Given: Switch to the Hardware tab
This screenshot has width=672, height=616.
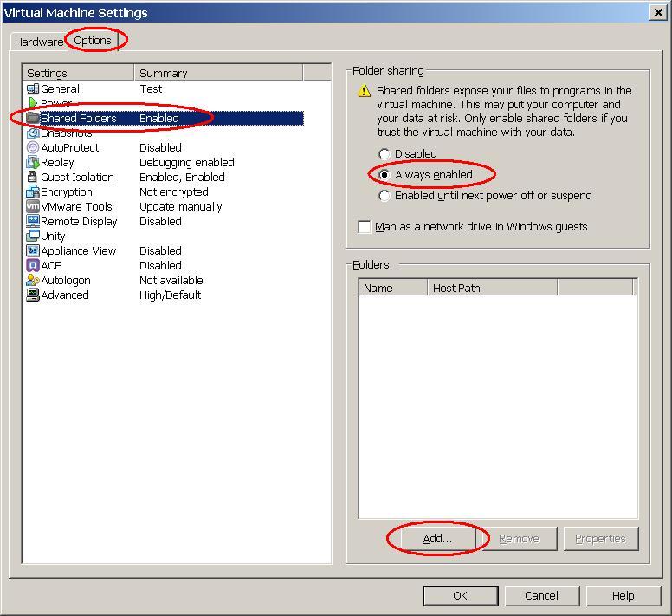Looking at the screenshot, I should 38,42.
